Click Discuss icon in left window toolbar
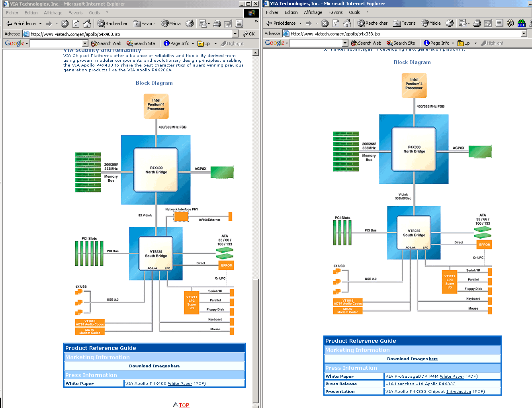Screen dimensions: 532x408 click(x=239, y=24)
